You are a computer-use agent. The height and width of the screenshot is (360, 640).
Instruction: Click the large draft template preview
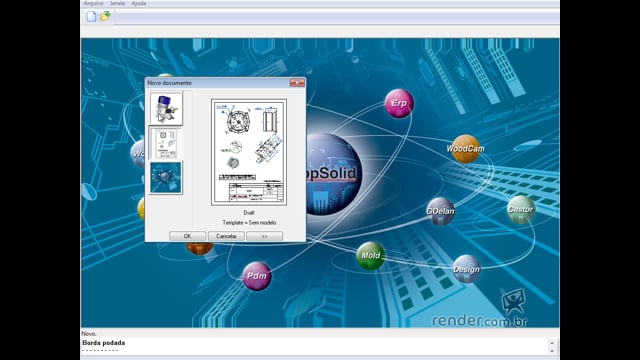coord(249,152)
